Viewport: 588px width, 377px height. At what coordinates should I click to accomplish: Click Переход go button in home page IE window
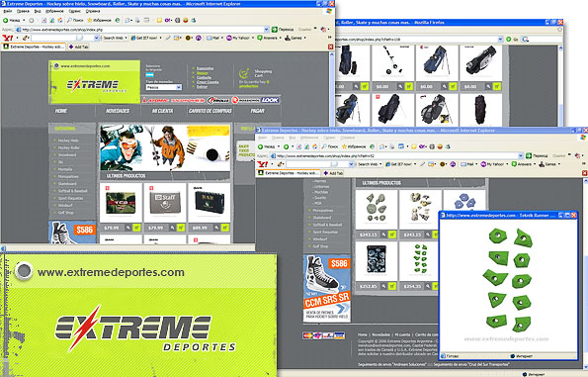pos(283,30)
